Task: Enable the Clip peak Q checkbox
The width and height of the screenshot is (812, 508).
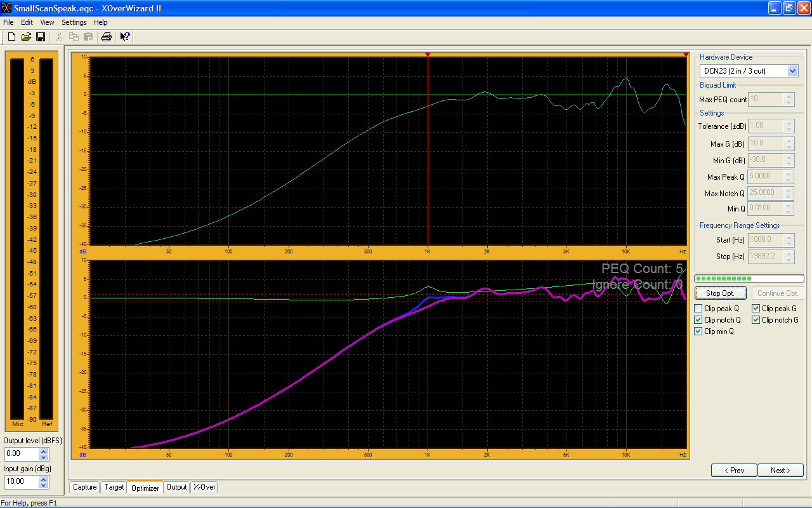Action: pos(698,309)
